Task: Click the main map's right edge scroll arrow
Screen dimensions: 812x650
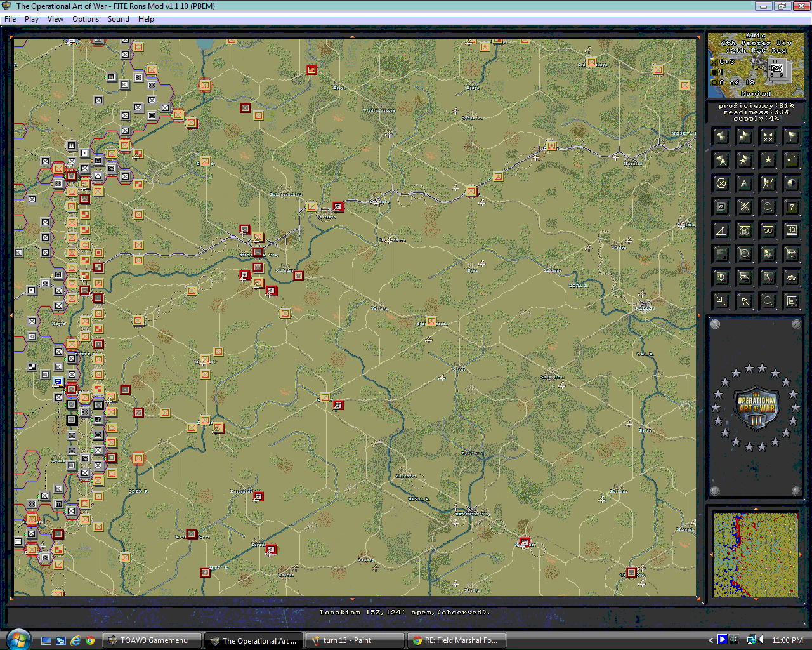Action: (x=698, y=315)
